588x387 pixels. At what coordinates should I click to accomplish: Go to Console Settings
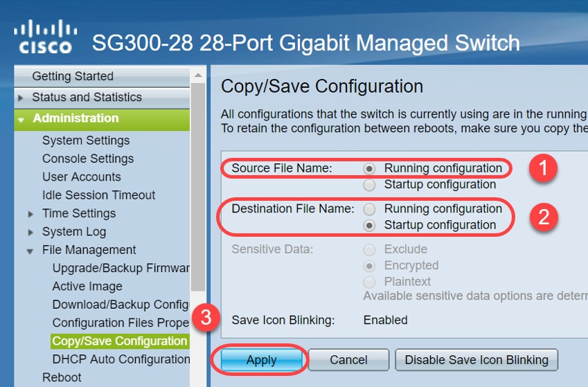tap(88, 159)
